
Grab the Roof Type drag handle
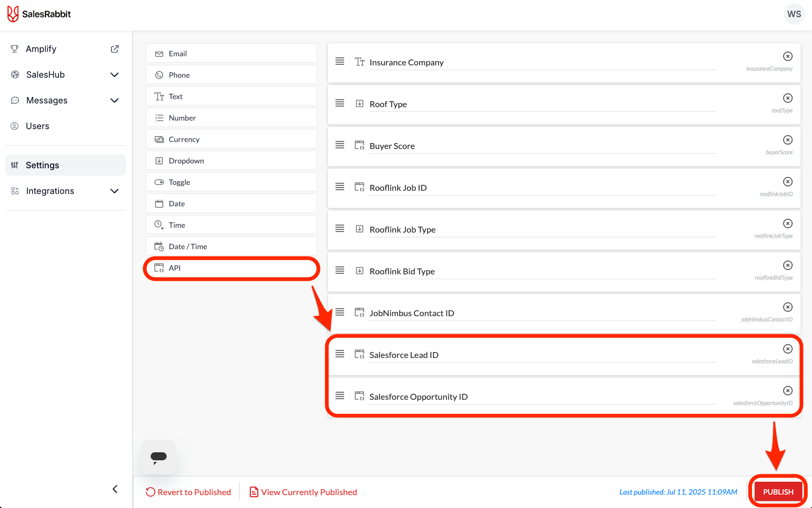(x=340, y=103)
